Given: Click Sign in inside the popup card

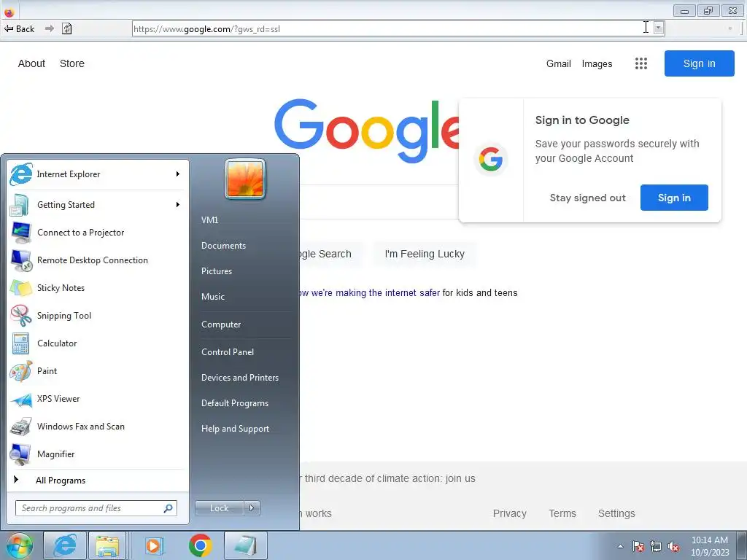Looking at the screenshot, I should (674, 198).
